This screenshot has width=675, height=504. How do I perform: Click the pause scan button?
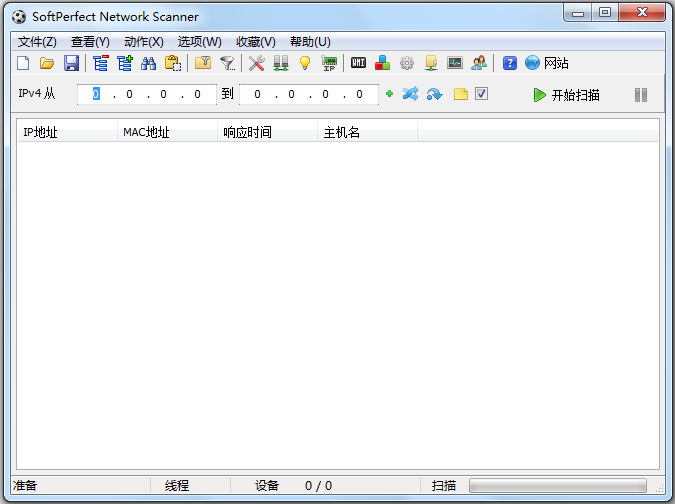[x=641, y=95]
